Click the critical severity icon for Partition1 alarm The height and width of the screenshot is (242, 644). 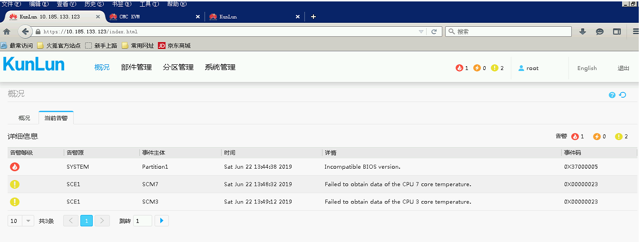click(15, 167)
